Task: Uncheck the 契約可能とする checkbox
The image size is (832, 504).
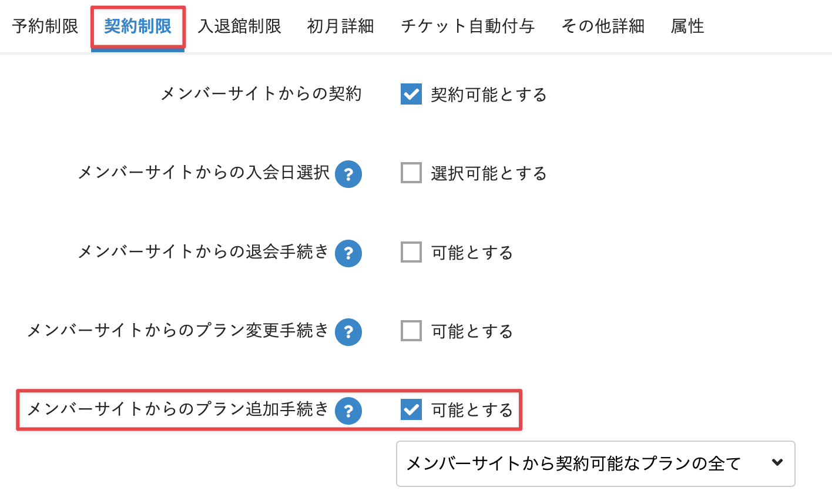Action: 411,94
